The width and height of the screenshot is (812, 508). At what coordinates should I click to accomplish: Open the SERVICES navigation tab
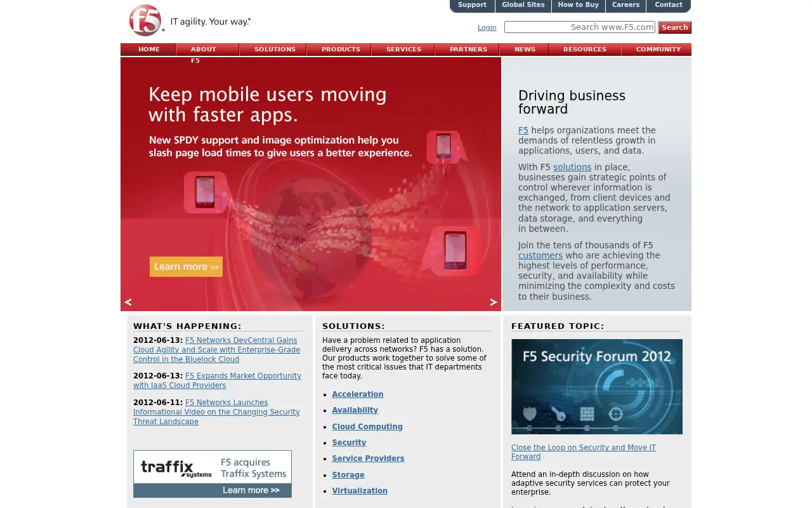pyautogui.click(x=403, y=50)
